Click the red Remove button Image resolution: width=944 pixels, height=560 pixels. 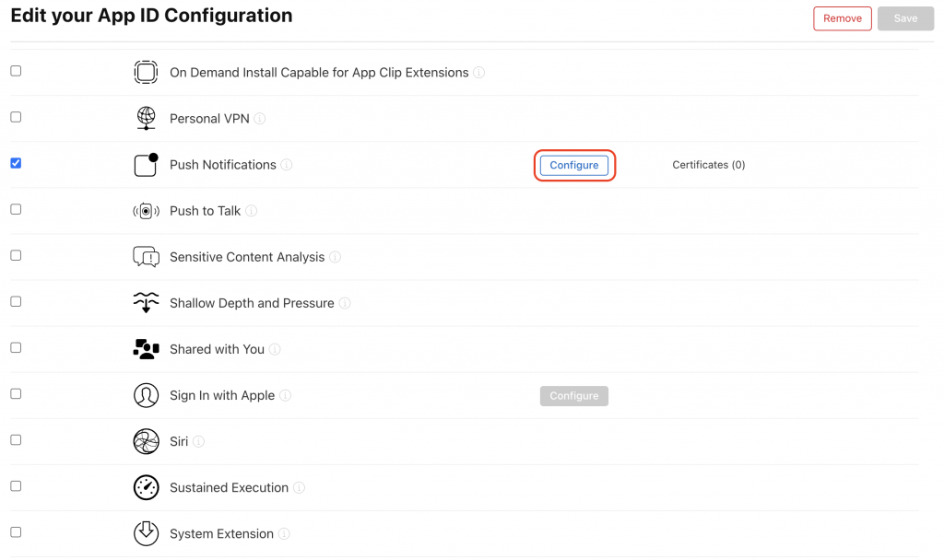[842, 18]
